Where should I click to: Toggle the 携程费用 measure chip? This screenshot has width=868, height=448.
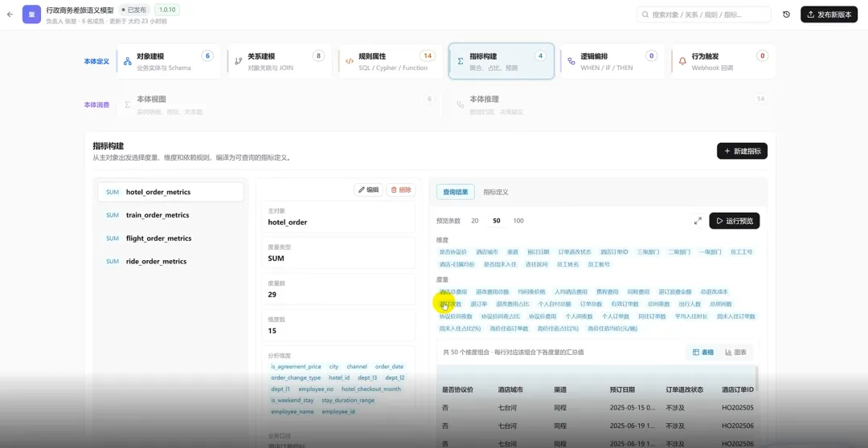coord(608,291)
